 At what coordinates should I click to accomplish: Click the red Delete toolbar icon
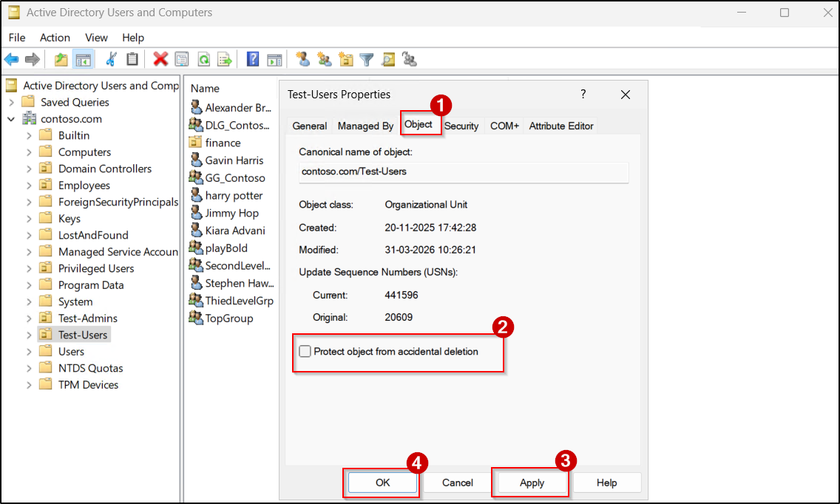[160, 59]
